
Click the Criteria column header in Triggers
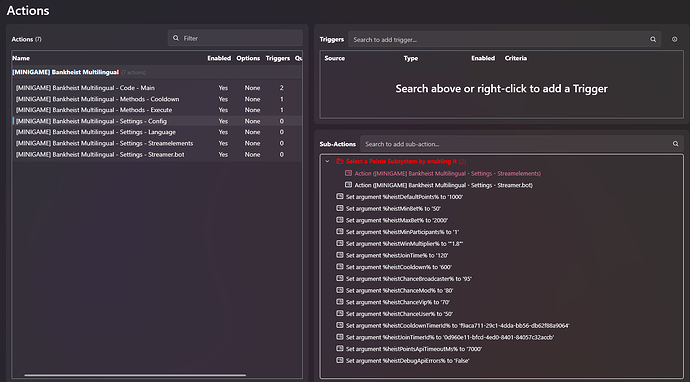(x=516, y=58)
